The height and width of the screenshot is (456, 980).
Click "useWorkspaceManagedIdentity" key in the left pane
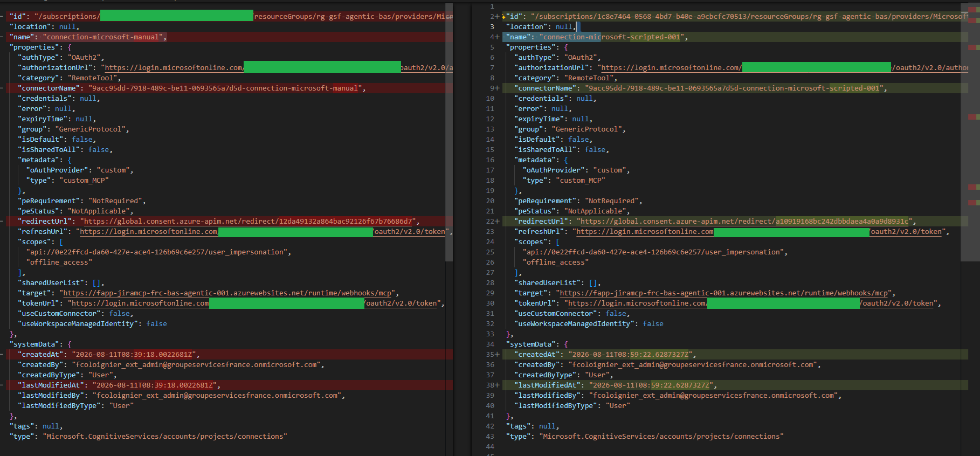pyautogui.click(x=78, y=324)
